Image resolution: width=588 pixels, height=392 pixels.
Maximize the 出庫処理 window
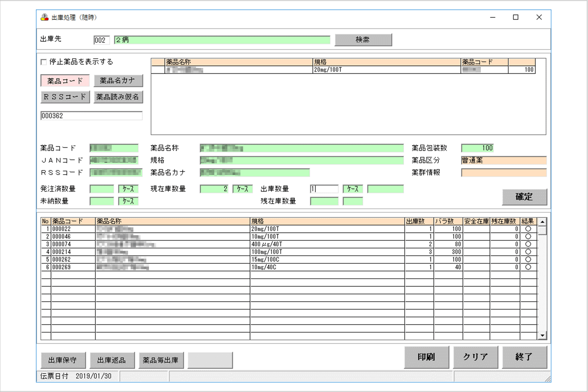[516, 17]
